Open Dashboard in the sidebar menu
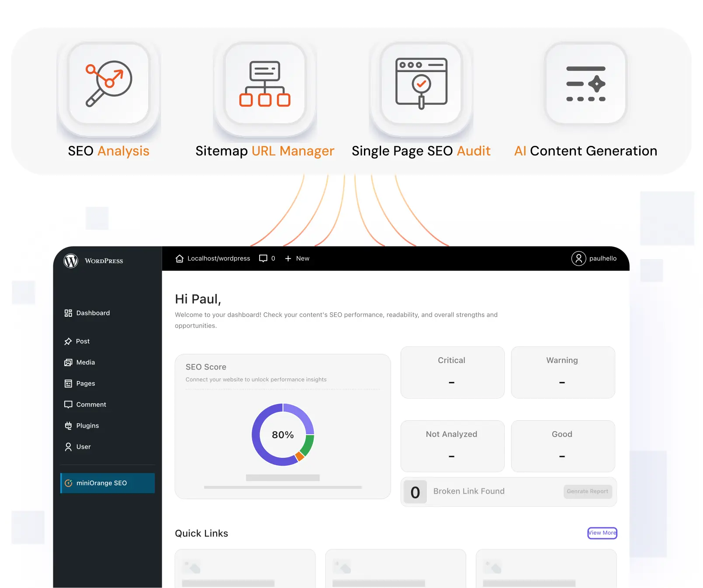The width and height of the screenshot is (703, 588). tap(93, 313)
